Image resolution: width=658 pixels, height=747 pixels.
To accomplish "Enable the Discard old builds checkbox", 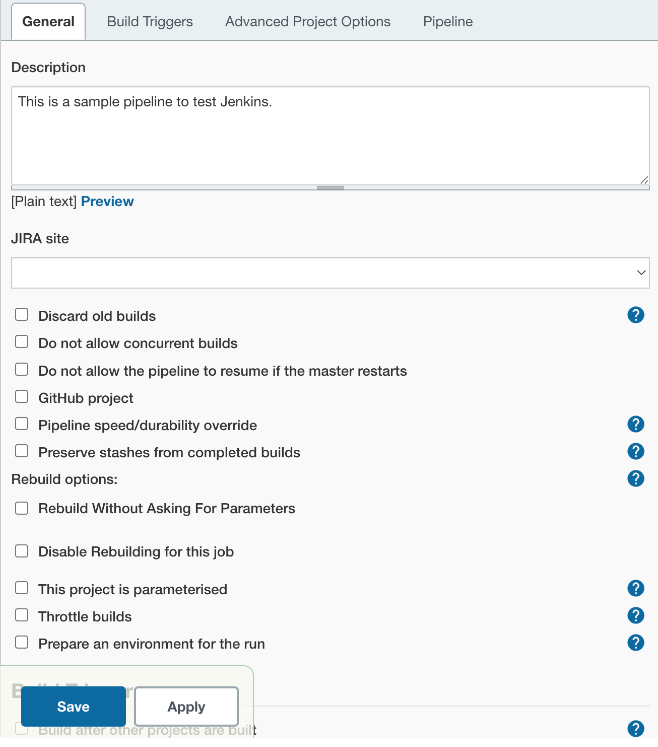I will tap(21, 315).
